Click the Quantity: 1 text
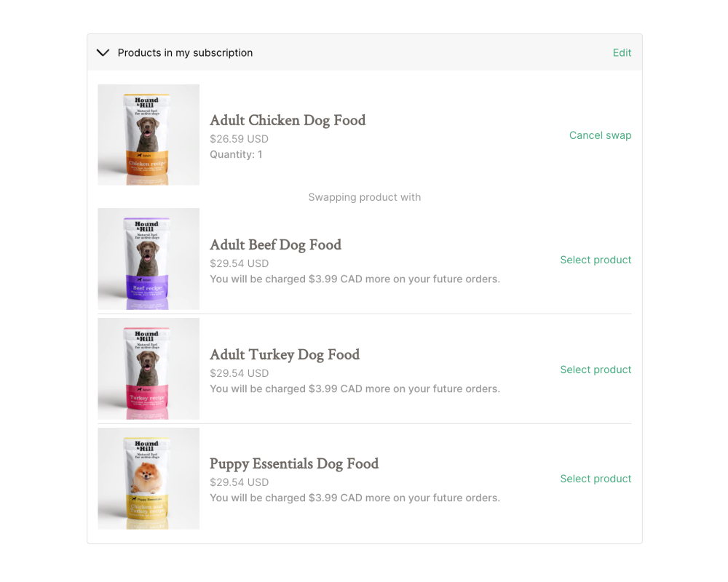This screenshot has width=728, height=582. 236,154
